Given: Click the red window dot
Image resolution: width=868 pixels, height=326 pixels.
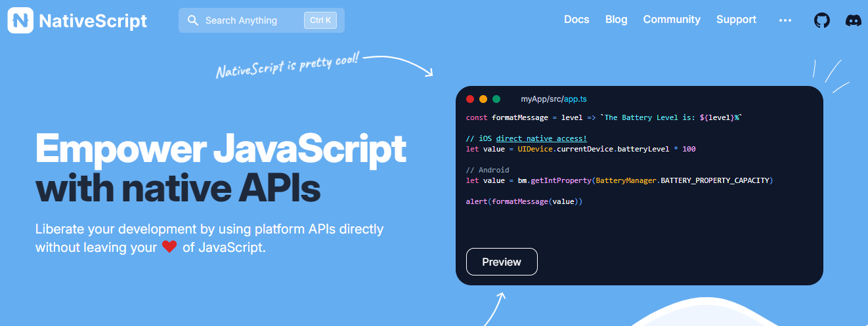Looking at the screenshot, I should 470,99.
